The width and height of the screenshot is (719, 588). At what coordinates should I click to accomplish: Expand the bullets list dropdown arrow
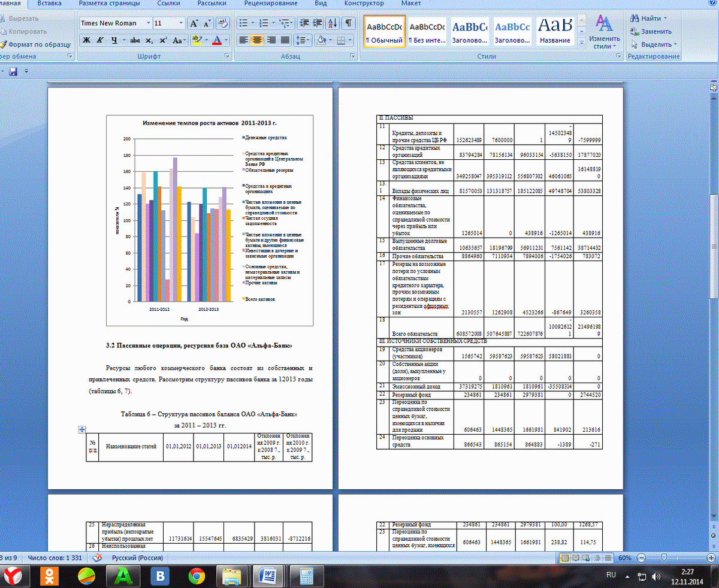click(253, 23)
